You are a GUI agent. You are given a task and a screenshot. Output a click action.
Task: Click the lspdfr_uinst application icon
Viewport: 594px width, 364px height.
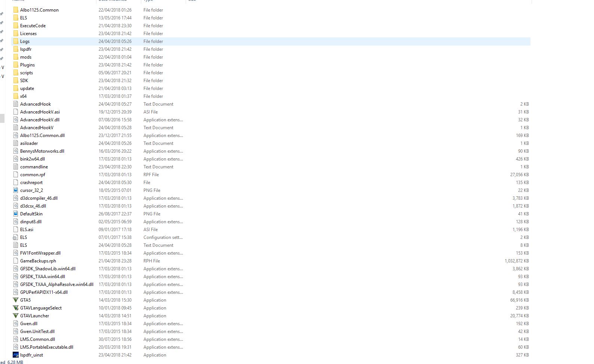tap(16, 355)
